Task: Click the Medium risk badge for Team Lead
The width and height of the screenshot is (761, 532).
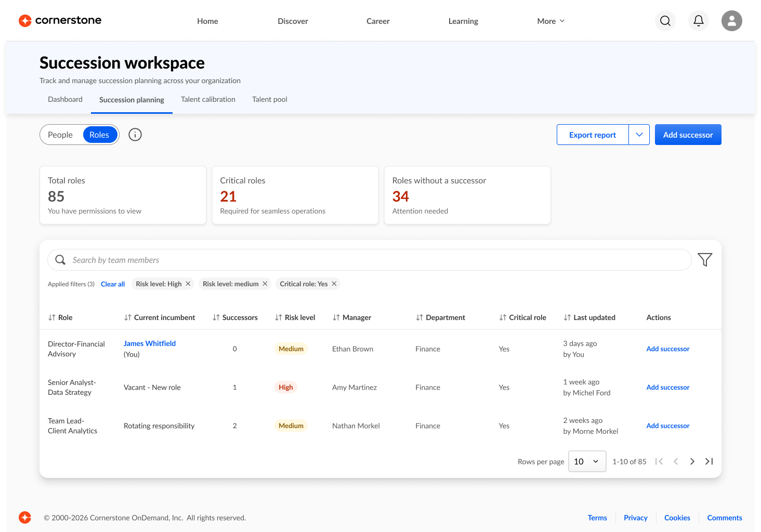Action: 291,425
